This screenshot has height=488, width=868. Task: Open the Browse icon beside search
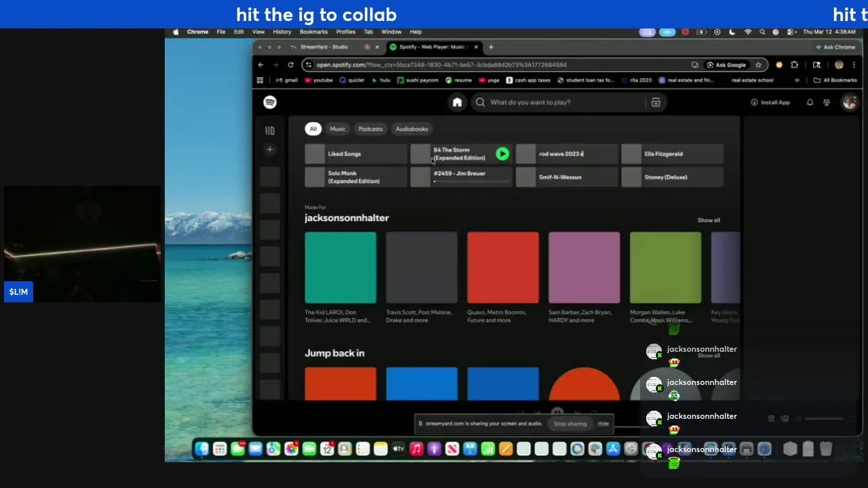(656, 102)
